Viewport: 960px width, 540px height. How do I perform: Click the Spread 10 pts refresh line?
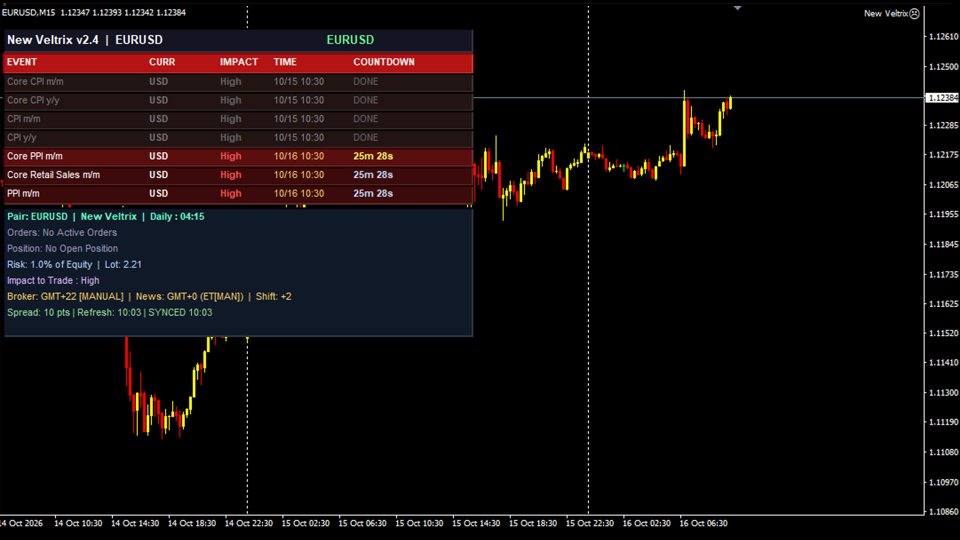(x=110, y=312)
